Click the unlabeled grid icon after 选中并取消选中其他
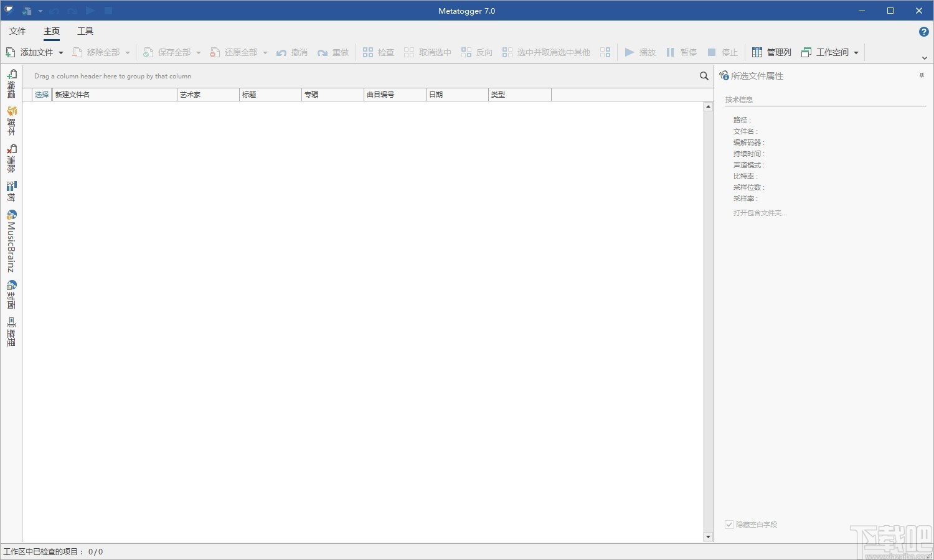Image resolution: width=934 pixels, height=560 pixels. (605, 52)
